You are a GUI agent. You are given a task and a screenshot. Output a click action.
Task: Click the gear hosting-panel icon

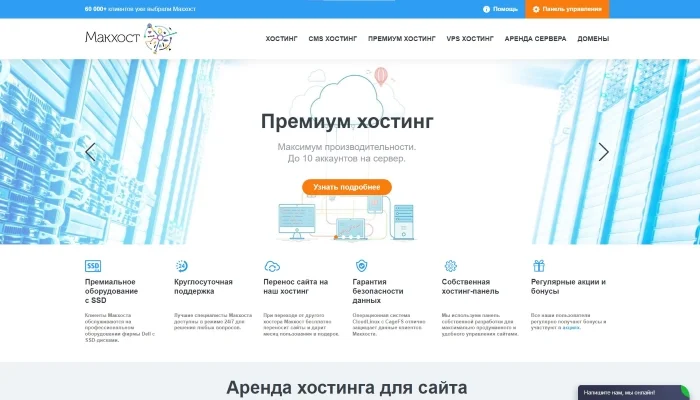[450, 266]
